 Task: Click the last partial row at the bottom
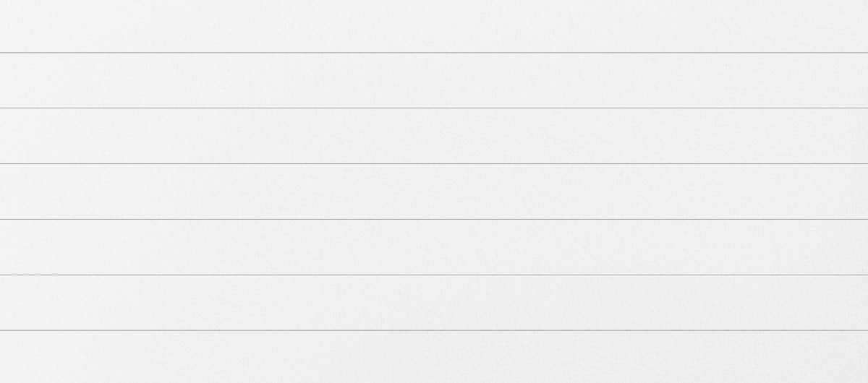click(x=434, y=357)
